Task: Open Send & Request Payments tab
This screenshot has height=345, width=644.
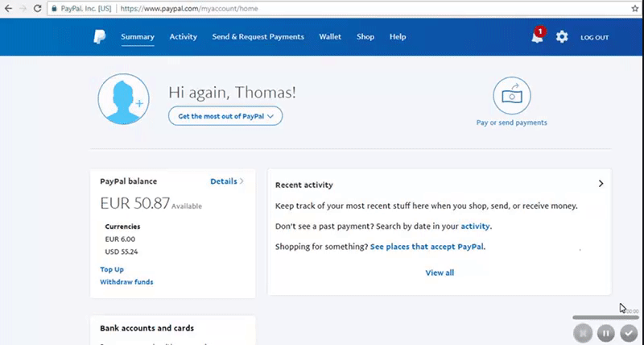Action: click(258, 37)
